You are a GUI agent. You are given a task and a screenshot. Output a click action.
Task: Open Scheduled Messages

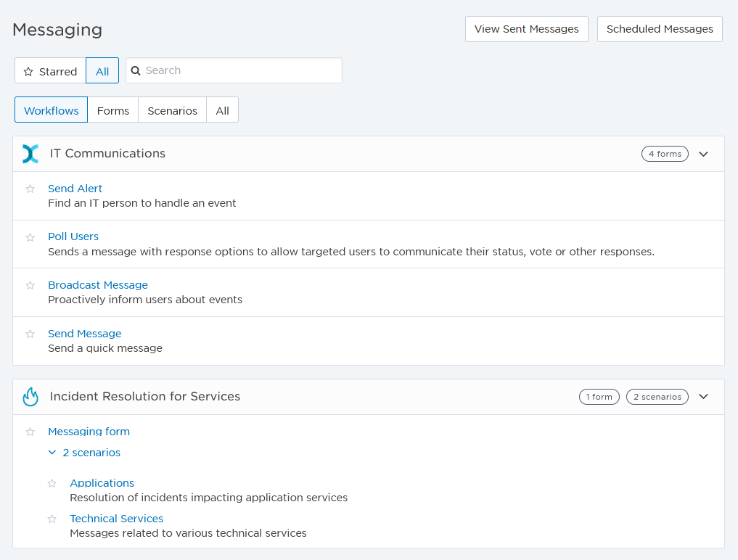click(x=660, y=29)
